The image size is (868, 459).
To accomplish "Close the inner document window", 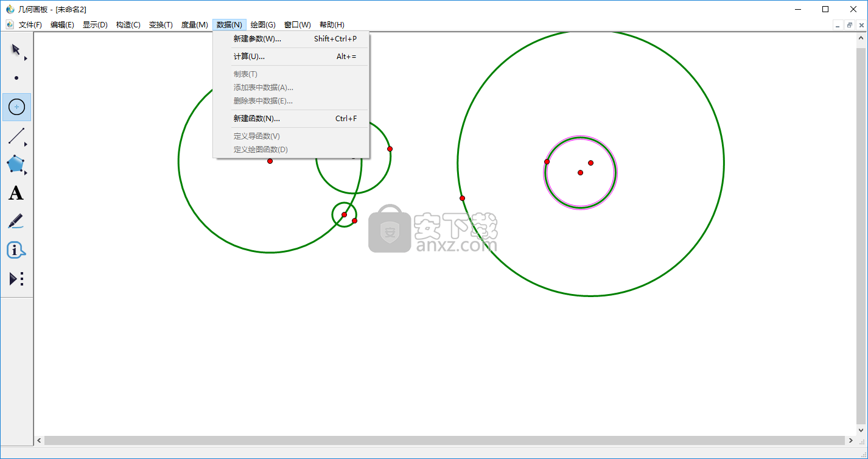I will 861,25.
